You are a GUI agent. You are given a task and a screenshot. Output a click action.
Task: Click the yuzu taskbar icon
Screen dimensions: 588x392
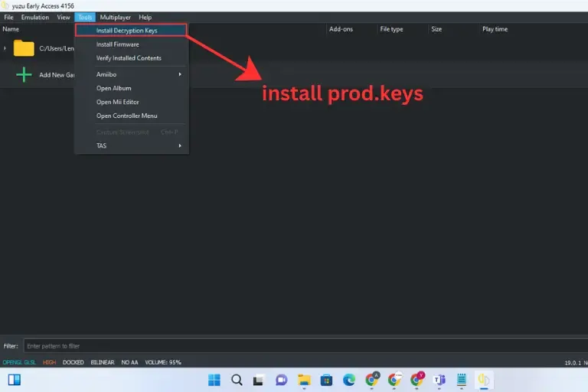tap(484, 380)
